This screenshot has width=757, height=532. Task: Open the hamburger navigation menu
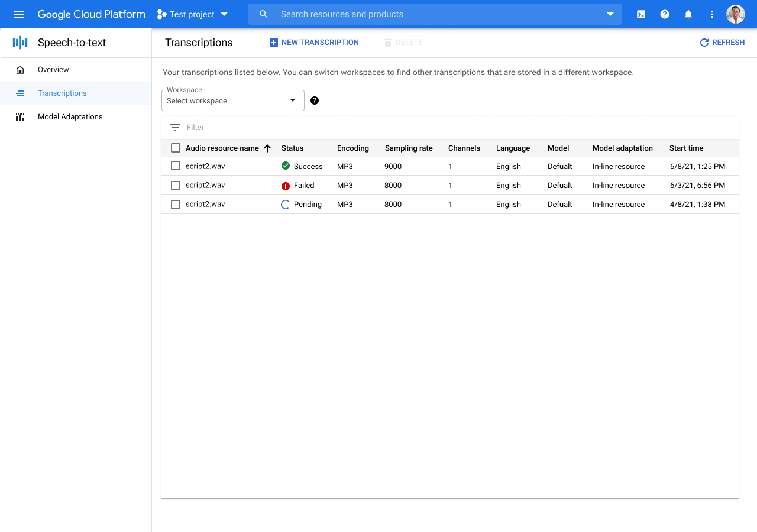point(19,14)
